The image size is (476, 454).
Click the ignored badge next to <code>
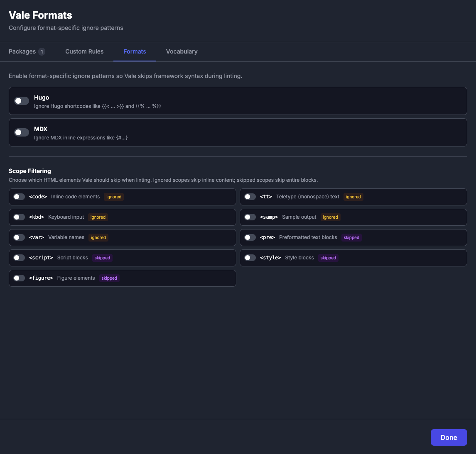pyautogui.click(x=114, y=197)
